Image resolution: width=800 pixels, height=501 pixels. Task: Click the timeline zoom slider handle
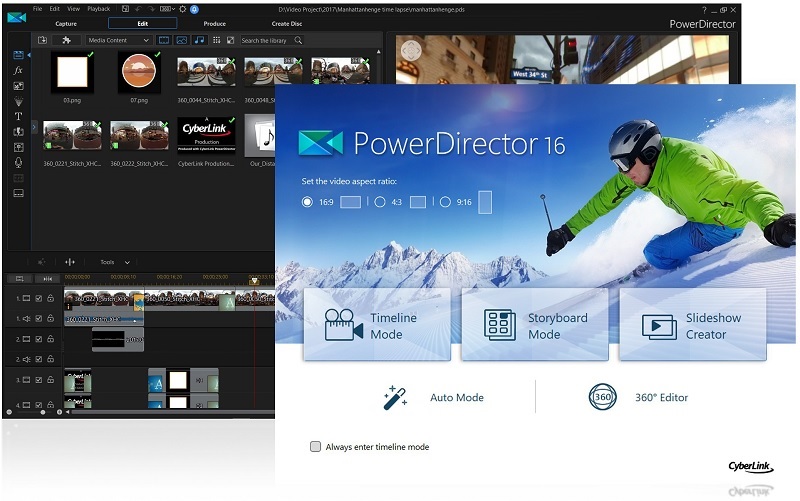[x=43, y=412]
